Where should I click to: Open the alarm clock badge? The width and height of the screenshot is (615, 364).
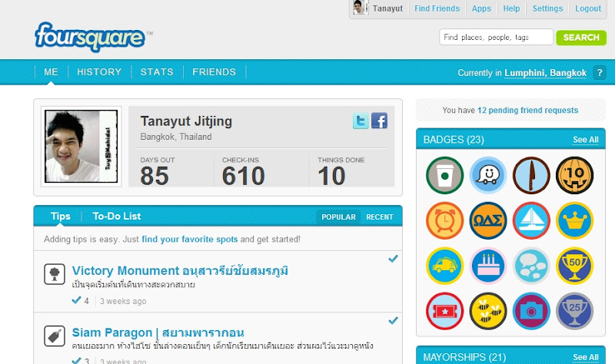click(x=445, y=220)
